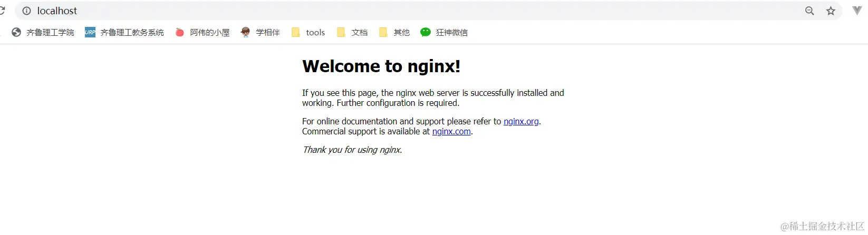Click the reload page icon

(x=2, y=11)
